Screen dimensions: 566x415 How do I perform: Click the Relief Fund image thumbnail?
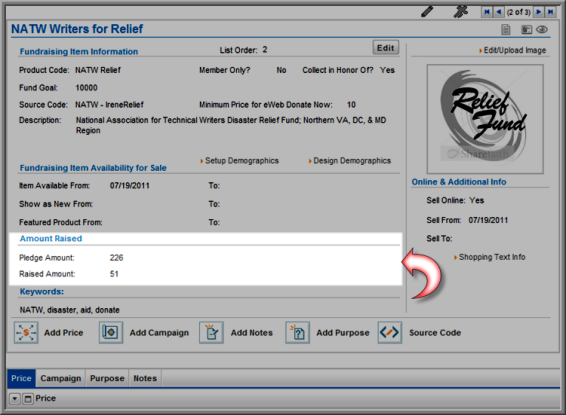pyautogui.click(x=485, y=119)
